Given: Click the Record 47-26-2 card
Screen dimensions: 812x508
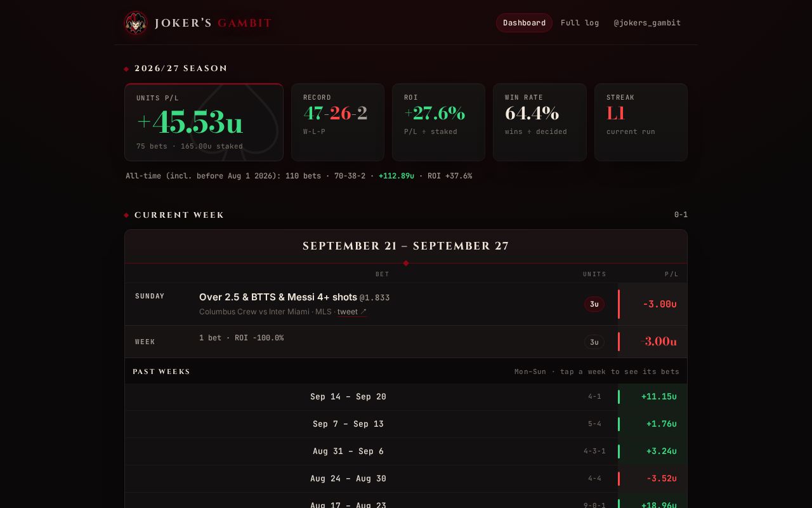Looking at the screenshot, I should 337,122.
